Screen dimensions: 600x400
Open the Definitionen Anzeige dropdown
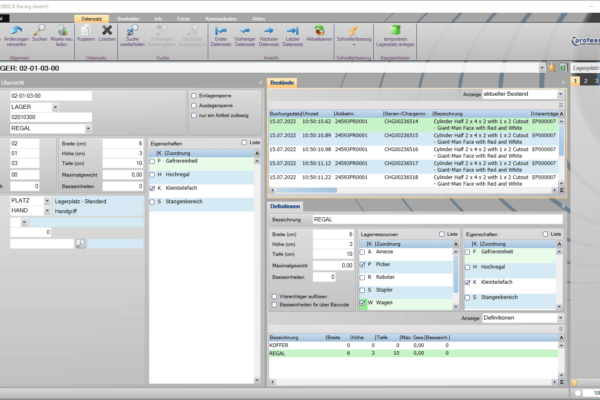click(560, 318)
